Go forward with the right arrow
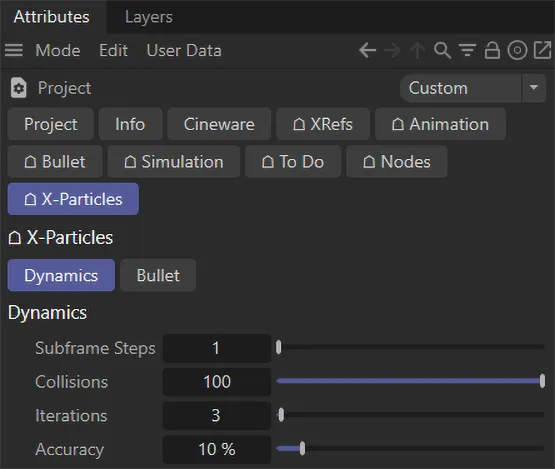The height and width of the screenshot is (469, 555). click(392, 50)
